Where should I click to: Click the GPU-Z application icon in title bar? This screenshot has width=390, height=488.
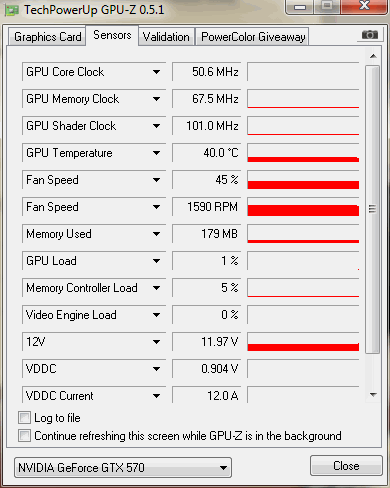12,10
